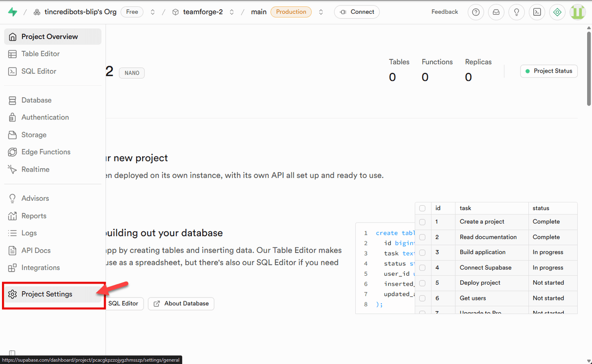592x364 pixels.
Task: Check the checkbox for 'Create a project' row
Action: pos(423,222)
